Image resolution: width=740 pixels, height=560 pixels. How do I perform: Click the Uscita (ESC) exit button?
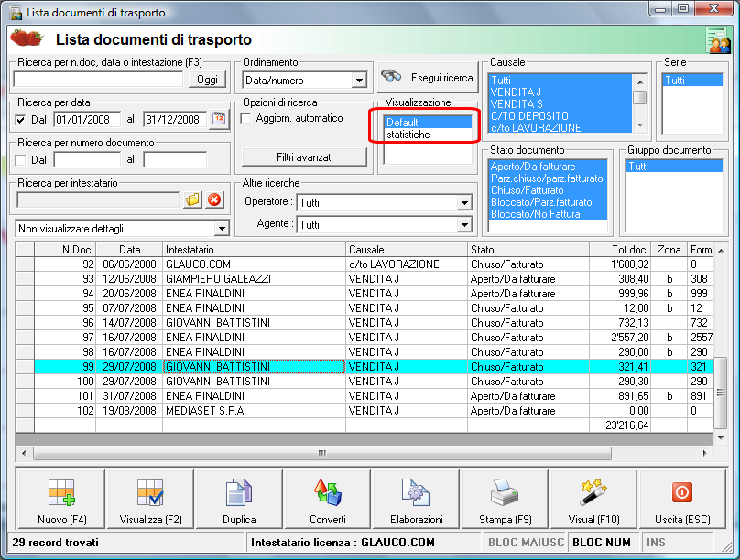(x=682, y=500)
